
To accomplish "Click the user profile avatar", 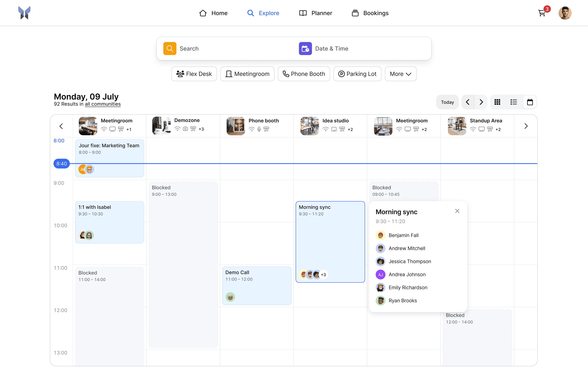I will [565, 13].
